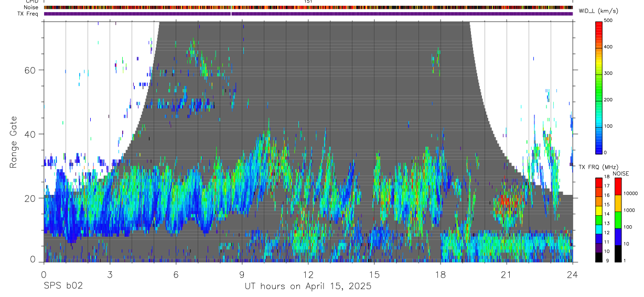Click the purple TX Freq strip above the plot

[x=308, y=14]
